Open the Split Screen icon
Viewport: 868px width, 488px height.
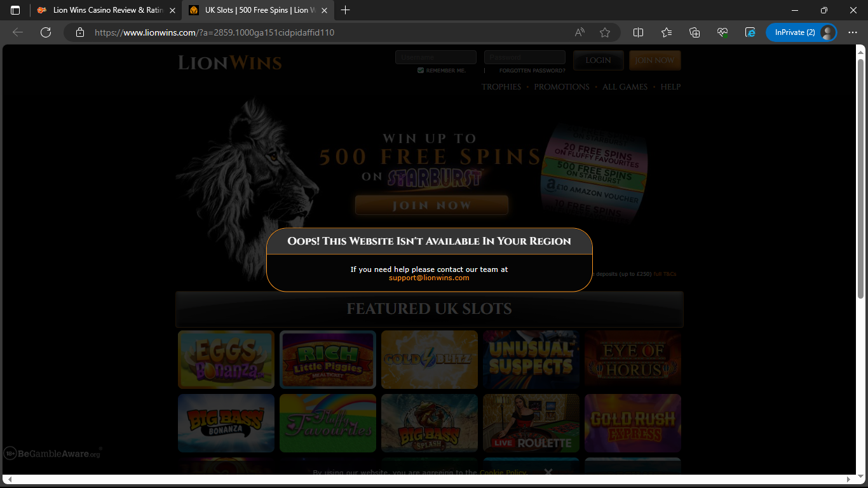pyautogui.click(x=639, y=32)
